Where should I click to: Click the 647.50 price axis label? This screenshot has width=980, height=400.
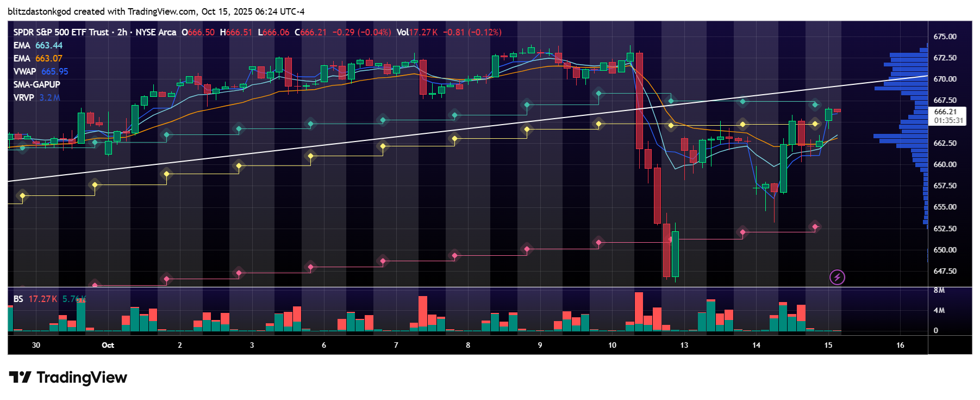(x=945, y=271)
